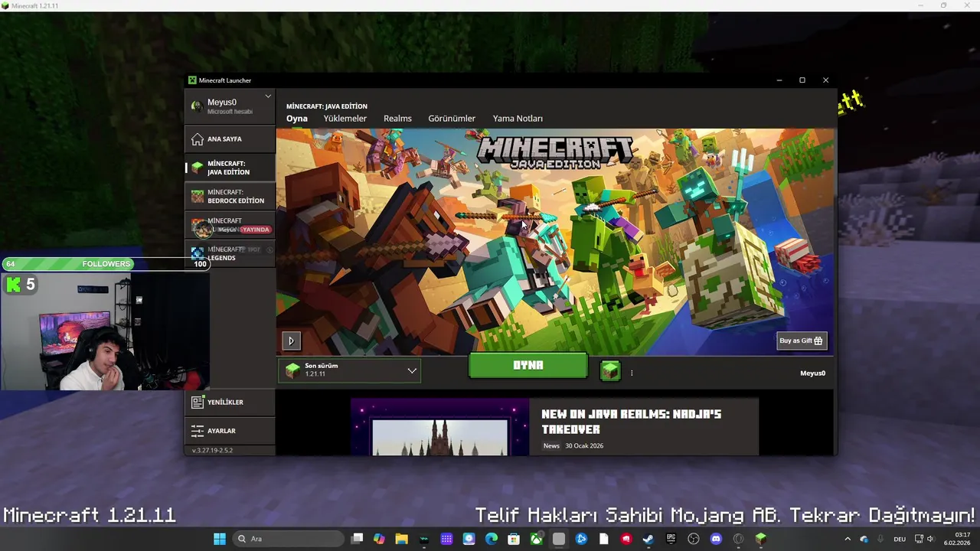This screenshot has height=551, width=980.
Task: Open Steam from the taskbar
Action: pos(648,539)
